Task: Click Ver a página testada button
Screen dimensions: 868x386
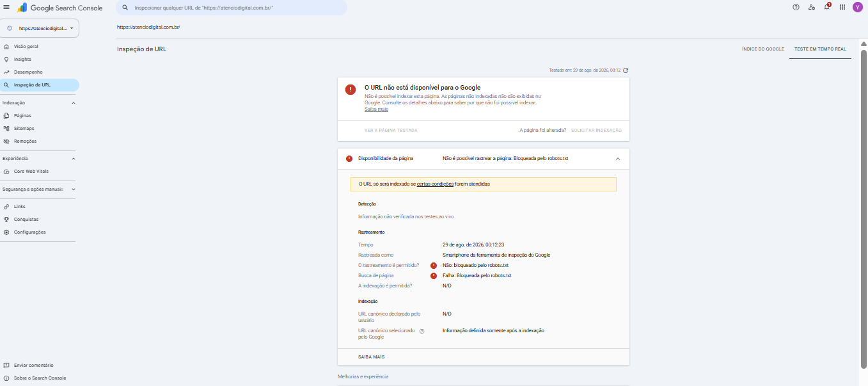Action: coord(391,130)
